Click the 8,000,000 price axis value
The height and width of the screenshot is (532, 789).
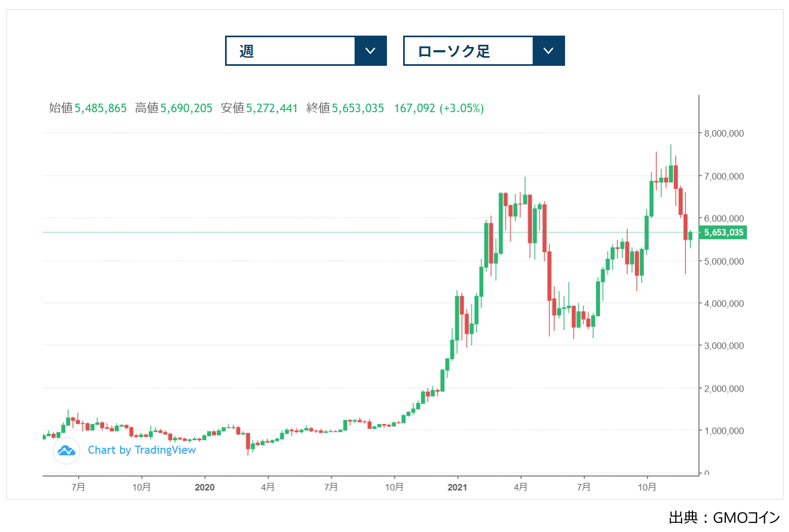(723, 133)
